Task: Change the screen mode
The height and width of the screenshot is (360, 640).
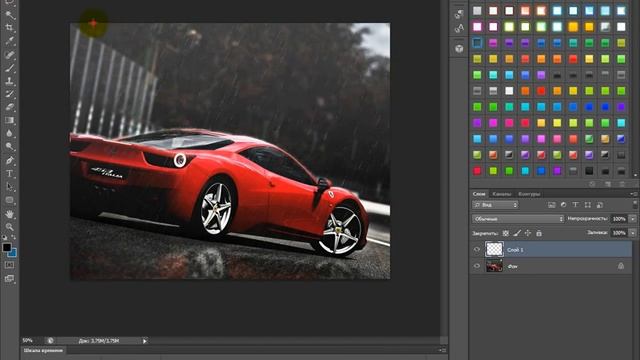Action: click(x=9, y=279)
